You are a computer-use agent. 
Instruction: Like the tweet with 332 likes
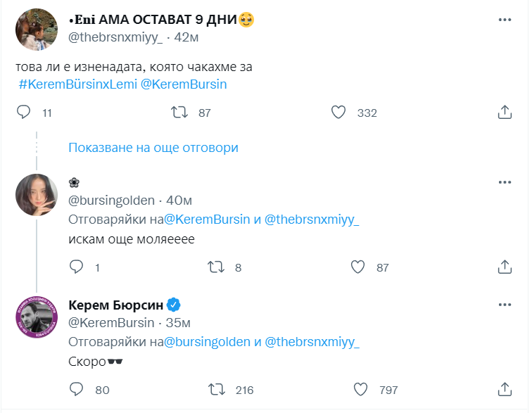pos(338,113)
